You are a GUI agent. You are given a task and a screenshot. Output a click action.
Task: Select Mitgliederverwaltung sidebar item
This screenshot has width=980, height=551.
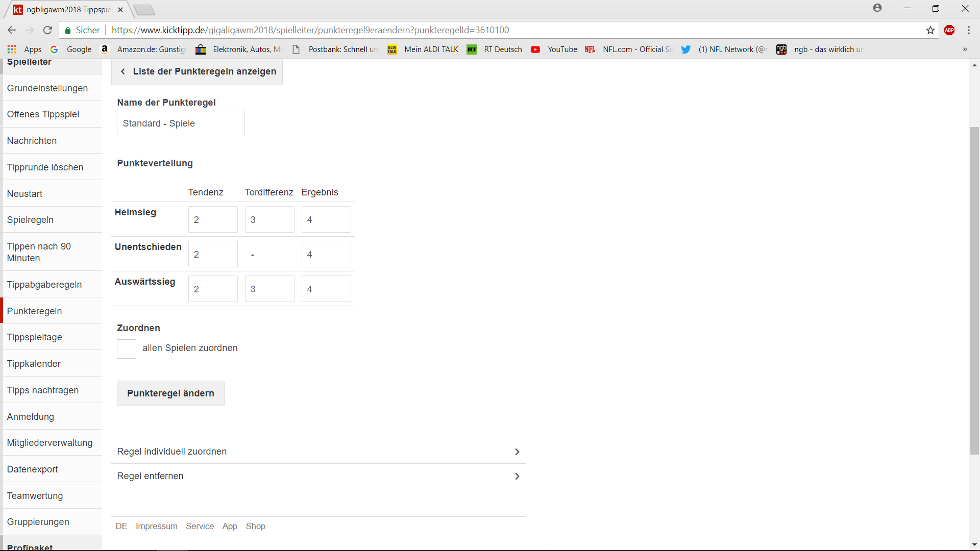50,443
